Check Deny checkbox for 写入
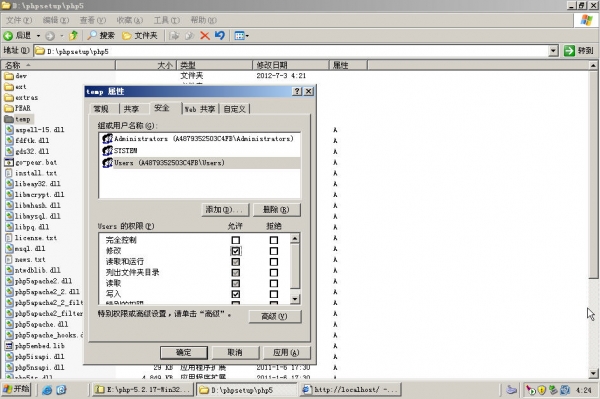The height and width of the screenshot is (399, 600). pos(274,294)
